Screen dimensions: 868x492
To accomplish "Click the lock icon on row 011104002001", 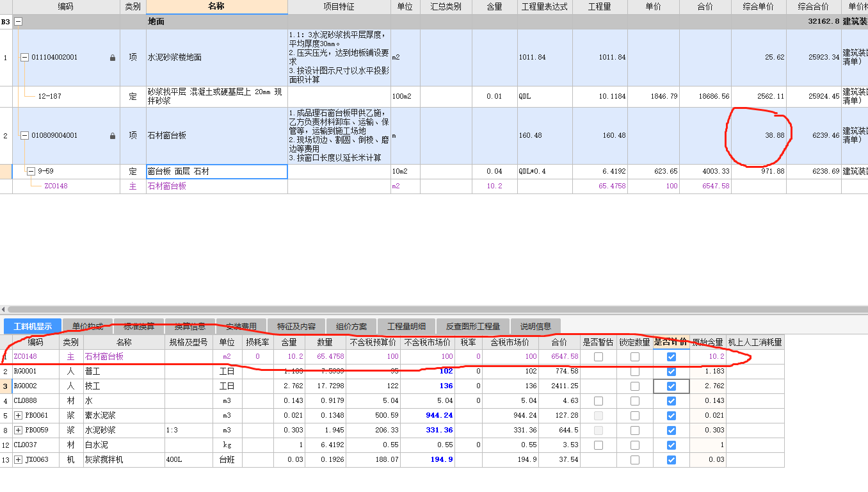I will point(113,58).
